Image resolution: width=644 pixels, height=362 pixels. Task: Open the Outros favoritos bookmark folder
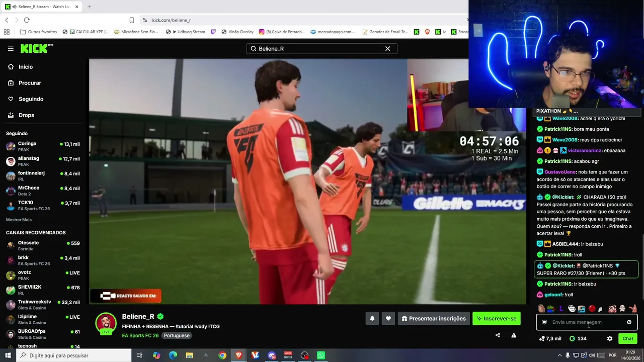pyautogui.click(x=38, y=32)
